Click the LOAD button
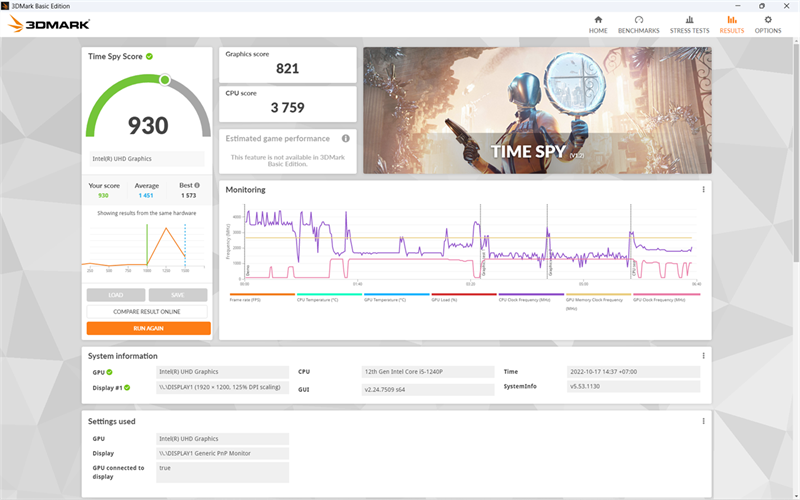Screen dimensions: 800x500 (x=116, y=295)
